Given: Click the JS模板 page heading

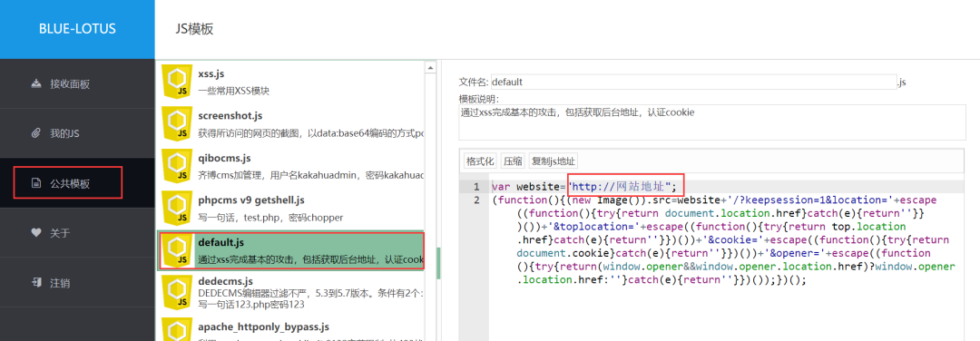Looking at the screenshot, I should 194,29.
